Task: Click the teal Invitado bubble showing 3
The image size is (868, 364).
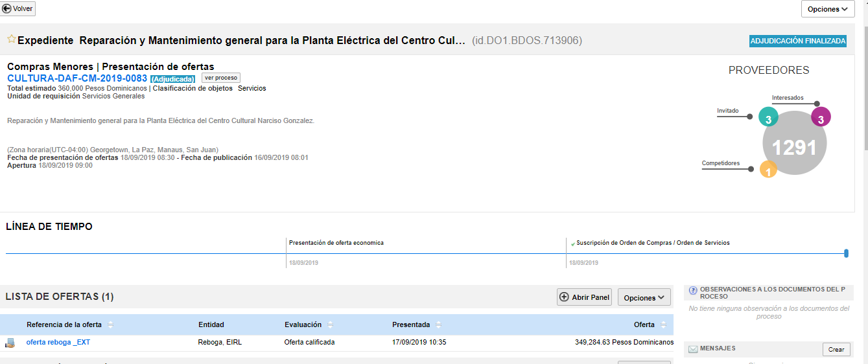Action: 768,117
